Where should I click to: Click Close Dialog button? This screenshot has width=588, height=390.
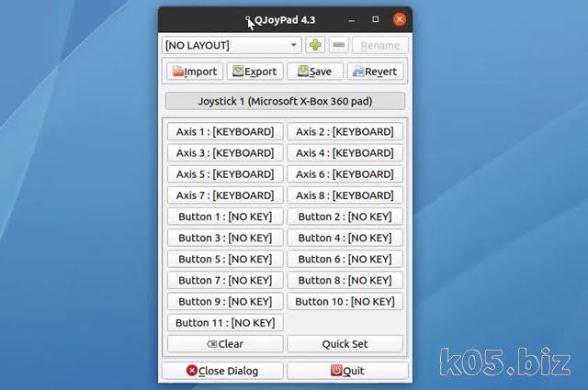[x=222, y=371]
